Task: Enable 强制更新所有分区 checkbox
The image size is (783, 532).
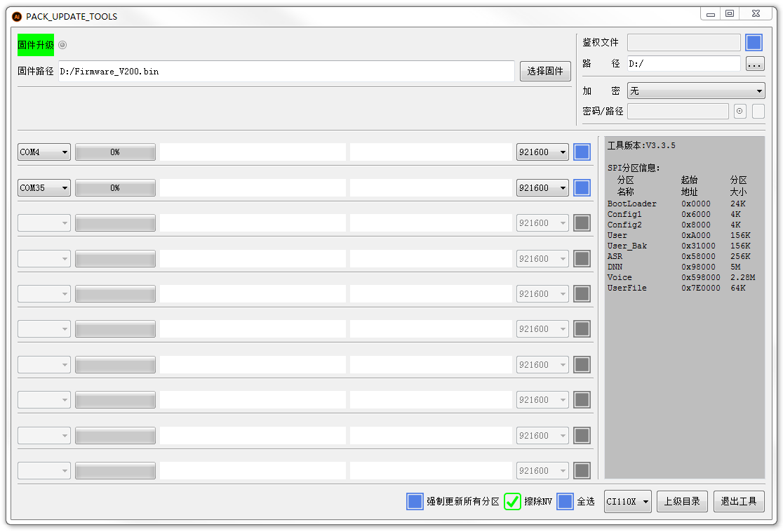Action: 415,501
